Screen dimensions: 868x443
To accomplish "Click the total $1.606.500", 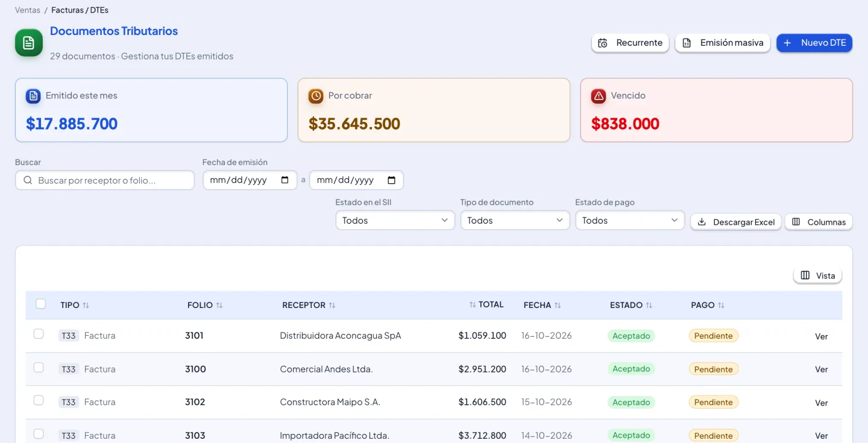I will click(x=482, y=402).
